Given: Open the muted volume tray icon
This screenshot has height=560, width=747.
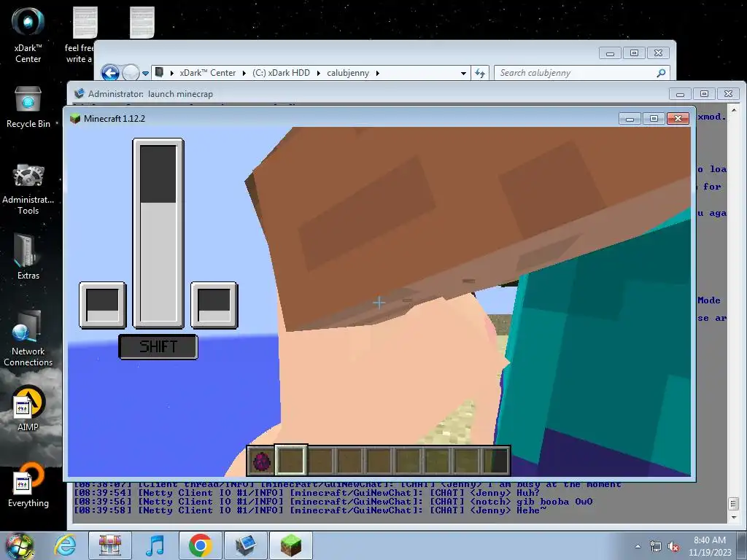Looking at the screenshot, I should [673, 546].
